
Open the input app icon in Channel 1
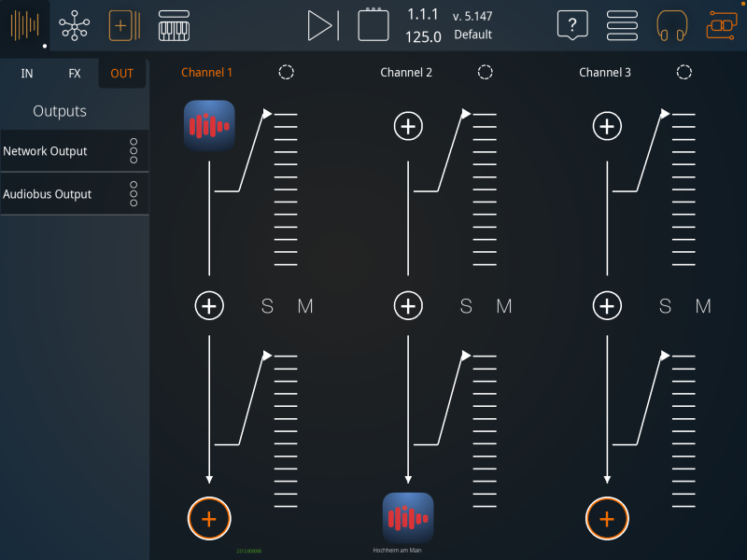click(209, 126)
